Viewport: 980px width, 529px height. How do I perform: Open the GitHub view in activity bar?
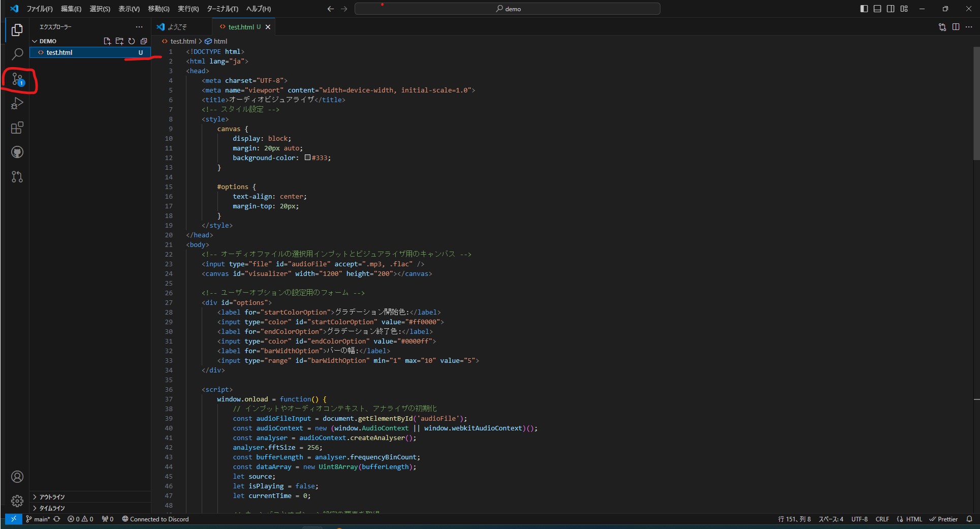[17, 152]
